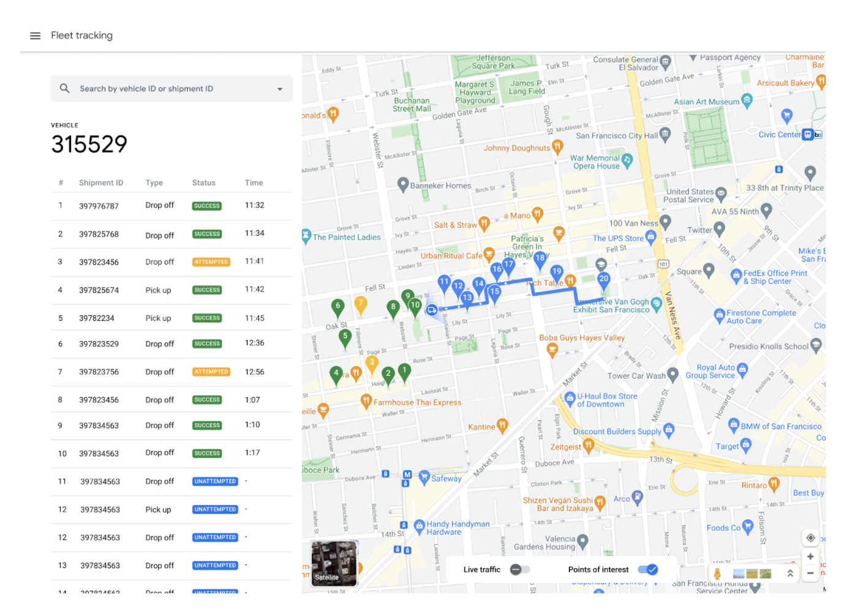Focus the vehicle or shipment ID search field
The height and width of the screenshot is (616, 850).
point(171,89)
